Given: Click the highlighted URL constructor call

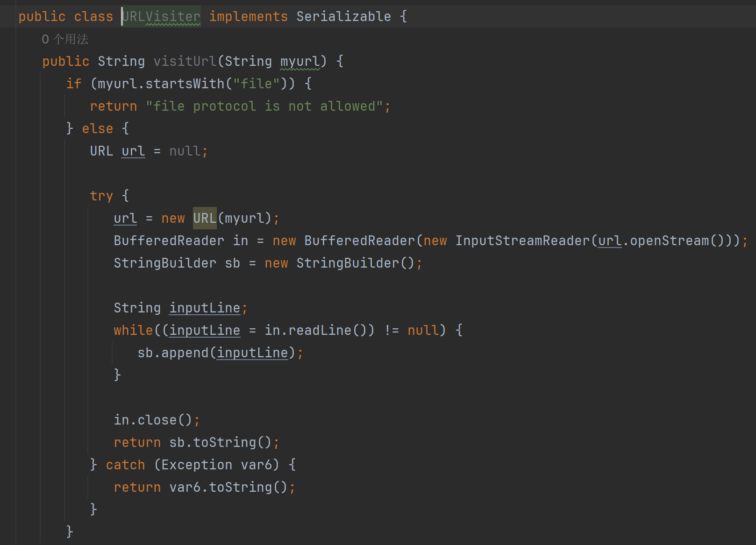Looking at the screenshot, I should click(205, 218).
